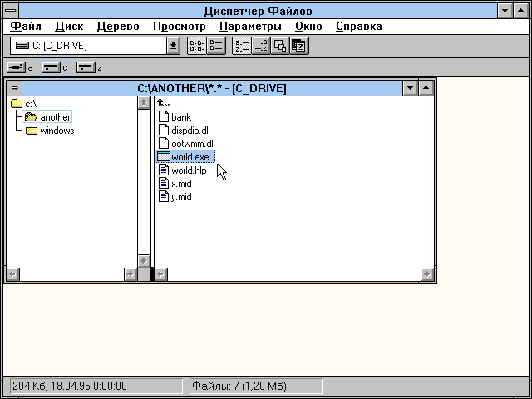Viewport: 532px width, 399px height.
Task: Select the file name world.exe
Action: (190, 157)
